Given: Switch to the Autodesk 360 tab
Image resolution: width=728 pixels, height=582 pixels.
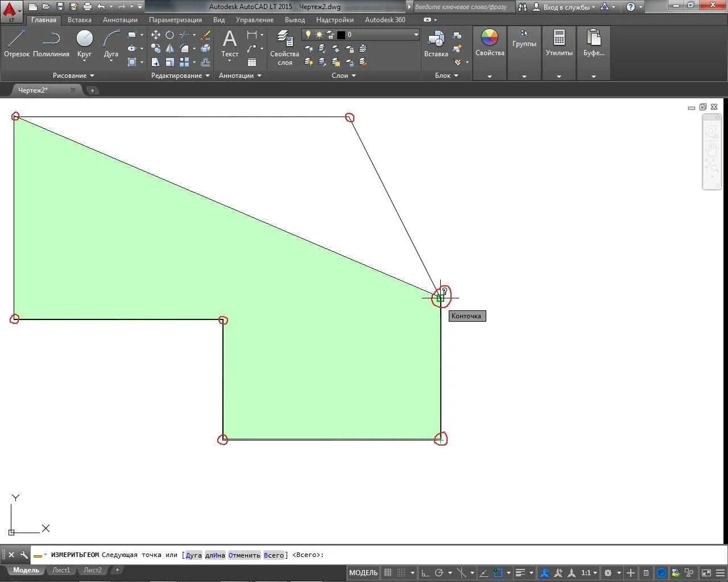Looking at the screenshot, I should click(385, 20).
